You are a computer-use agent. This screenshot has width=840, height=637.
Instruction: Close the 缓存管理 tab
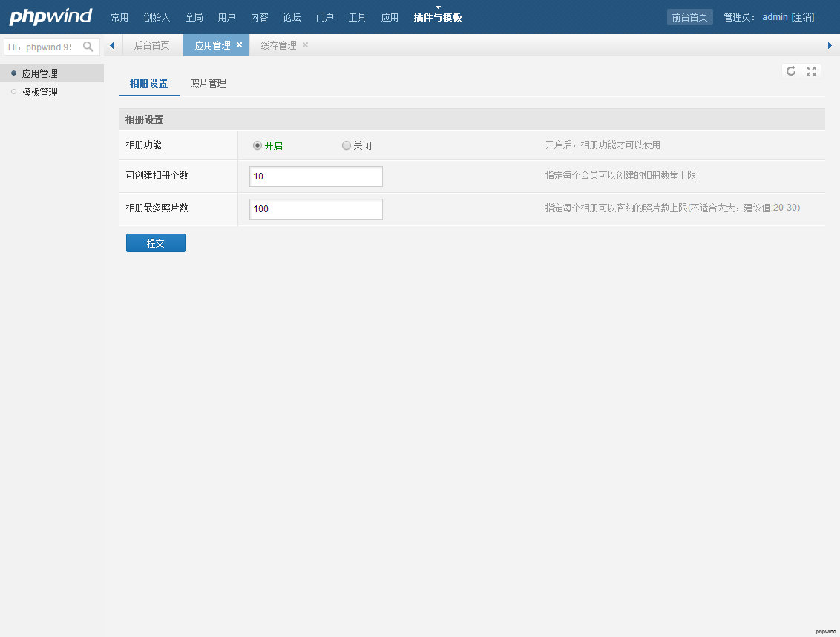(305, 45)
